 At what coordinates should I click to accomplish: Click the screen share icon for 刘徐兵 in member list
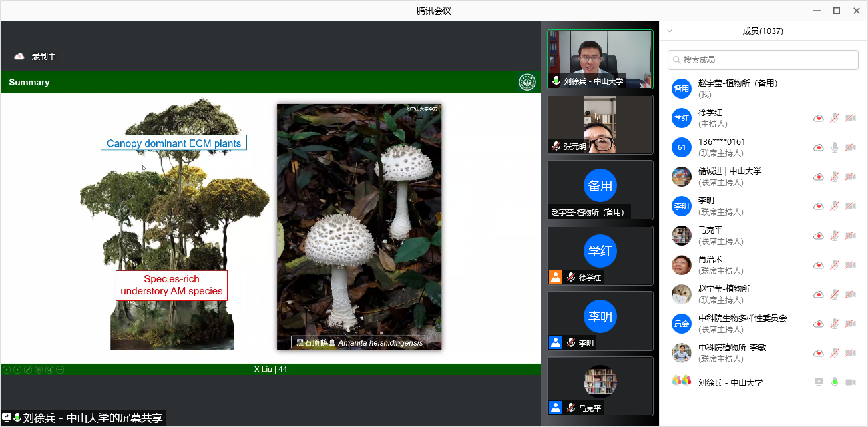tap(818, 382)
